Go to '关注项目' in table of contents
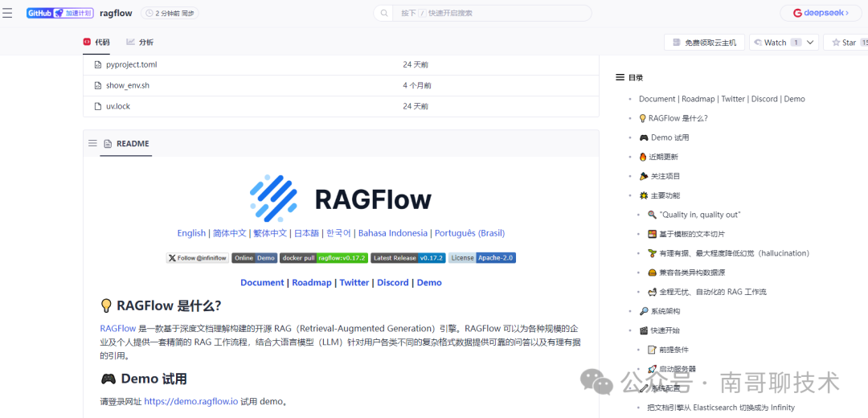This screenshot has height=418, width=868. (659, 176)
